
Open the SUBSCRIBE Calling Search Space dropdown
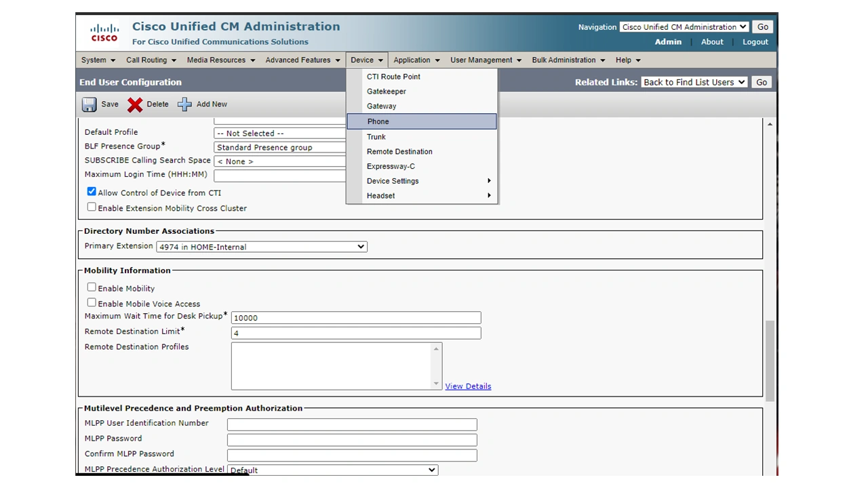(x=280, y=161)
